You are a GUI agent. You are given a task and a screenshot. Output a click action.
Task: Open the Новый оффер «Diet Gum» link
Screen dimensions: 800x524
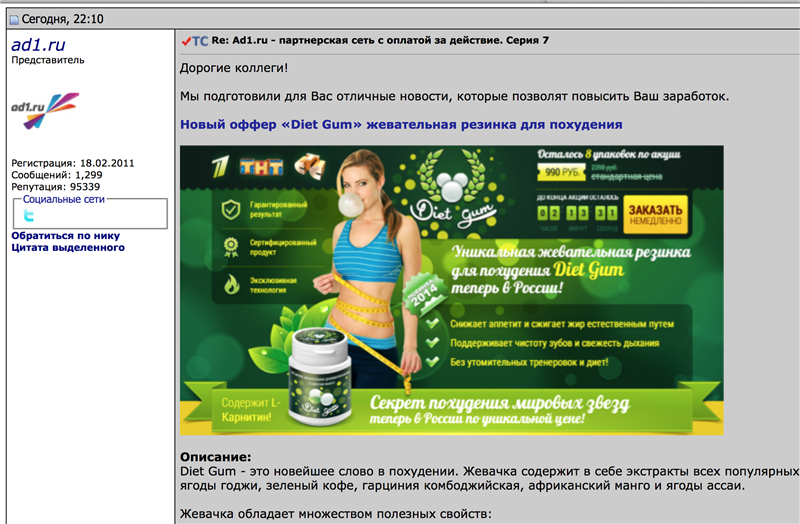tap(401, 124)
